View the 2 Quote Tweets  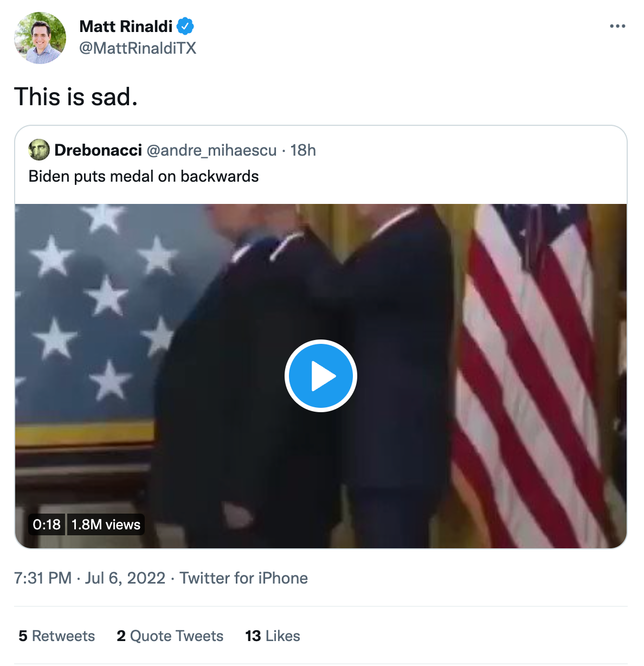[x=170, y=636]
